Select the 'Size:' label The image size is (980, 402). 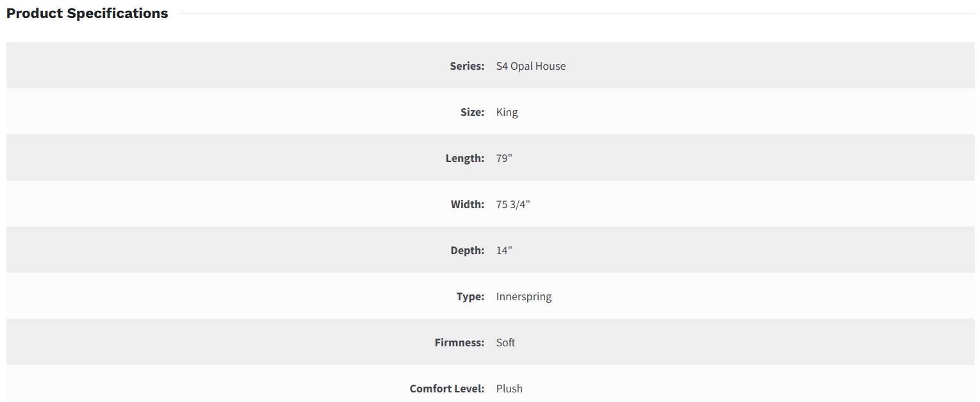click(x=472, y=112)
